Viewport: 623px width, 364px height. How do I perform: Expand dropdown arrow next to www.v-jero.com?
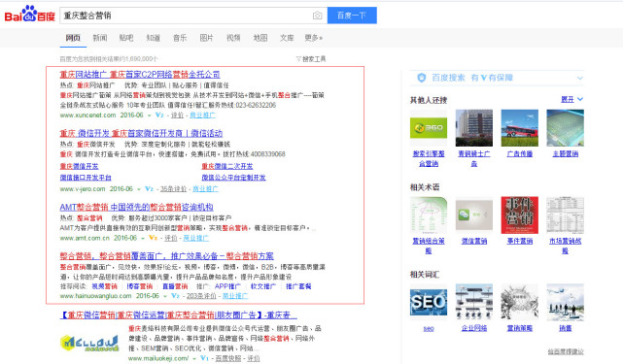[x=139, y=189]
